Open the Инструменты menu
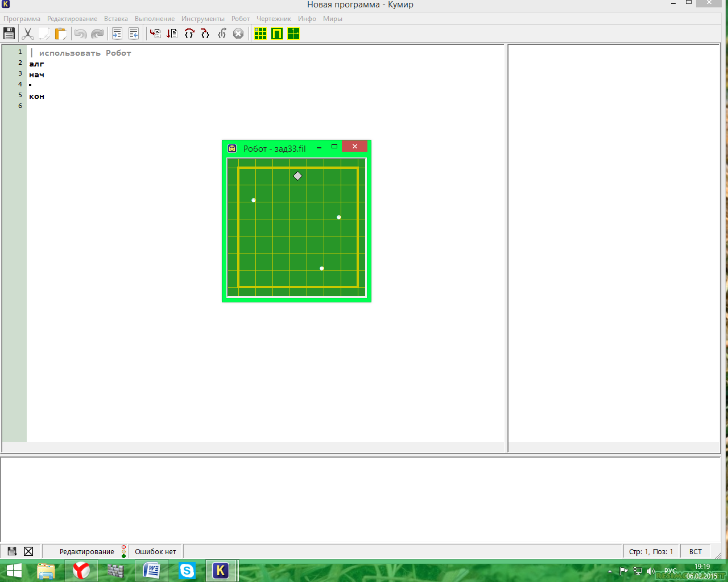Image resolution: width=728 pixels, height=582 pixels. click(203, 19)
